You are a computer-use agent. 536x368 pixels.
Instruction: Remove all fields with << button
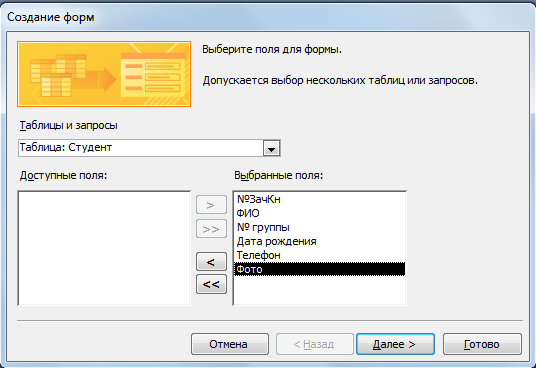click(x=211, y=284)
